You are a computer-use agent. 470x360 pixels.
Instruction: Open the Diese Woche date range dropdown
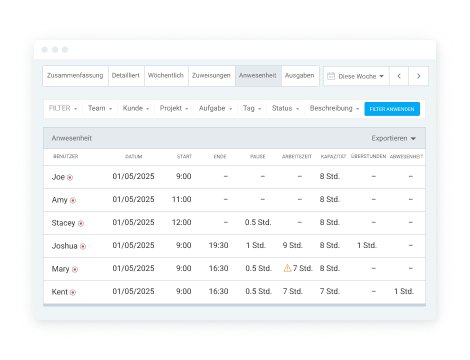pyautogui.click(x=356, y=76)
